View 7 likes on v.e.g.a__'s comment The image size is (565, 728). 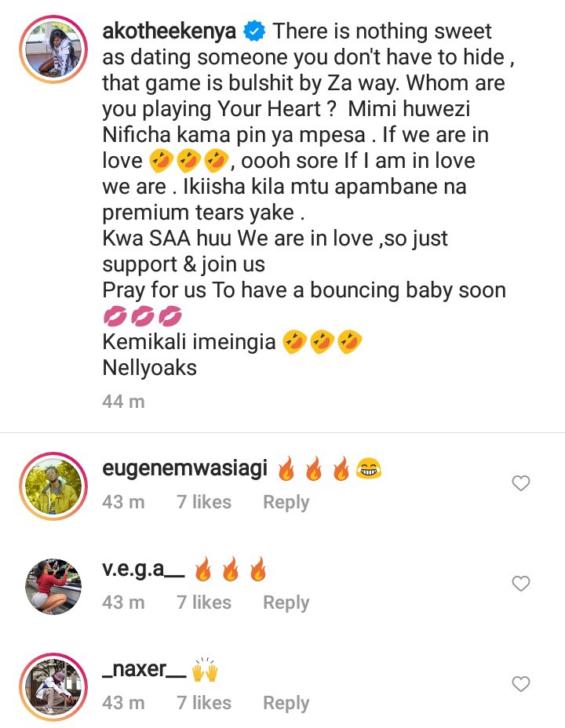(x=204, y=602)
